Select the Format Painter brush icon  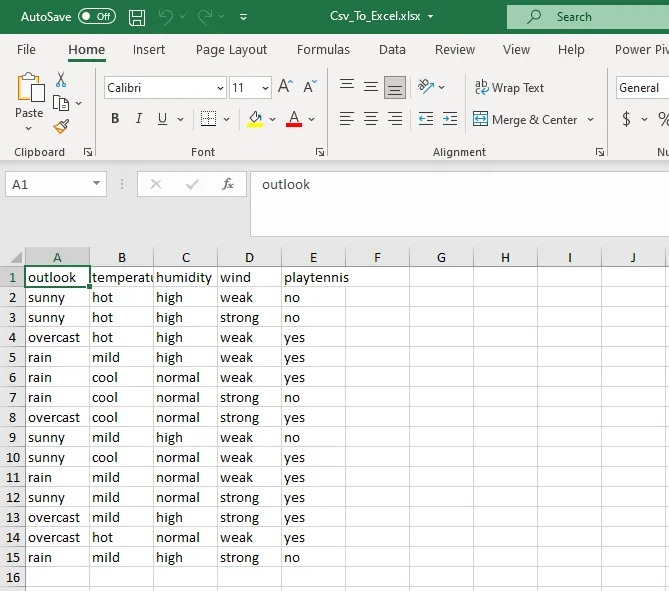[61, 126]
